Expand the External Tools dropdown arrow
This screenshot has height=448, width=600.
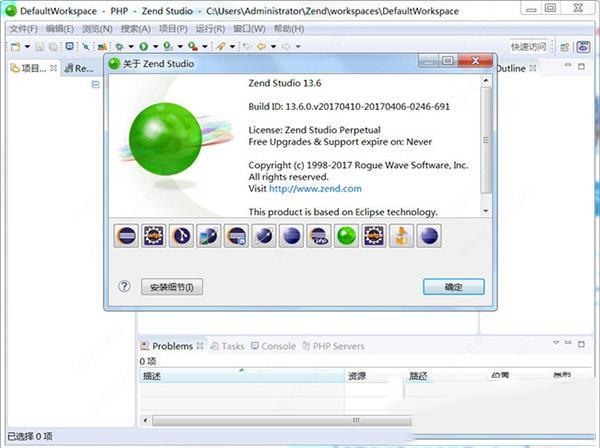(205, 47)
